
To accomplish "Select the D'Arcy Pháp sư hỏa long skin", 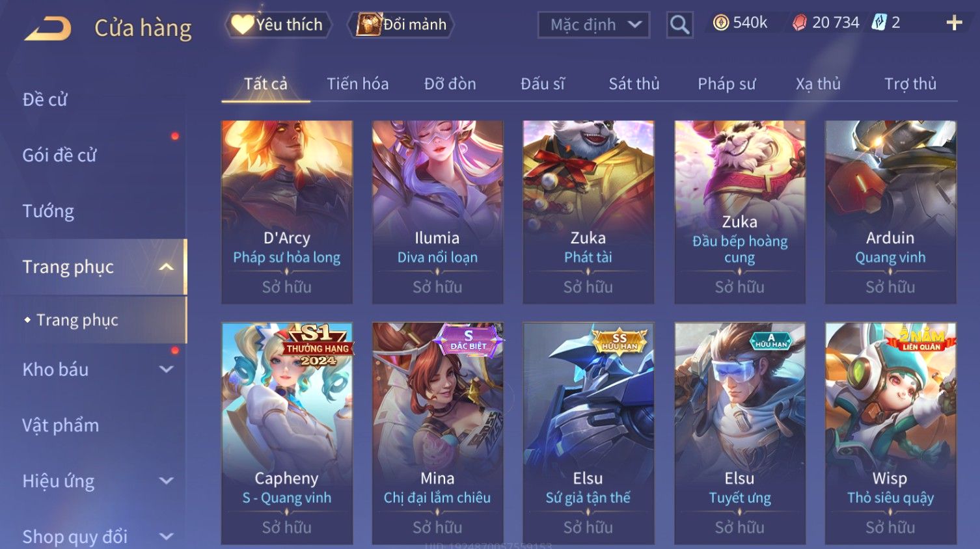I will tap(287, 212).
